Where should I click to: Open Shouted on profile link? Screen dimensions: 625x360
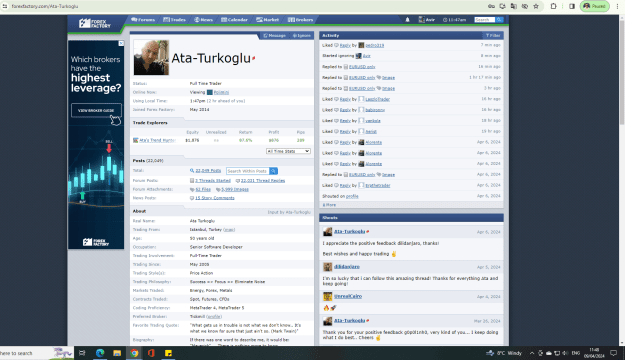point(352,196)
